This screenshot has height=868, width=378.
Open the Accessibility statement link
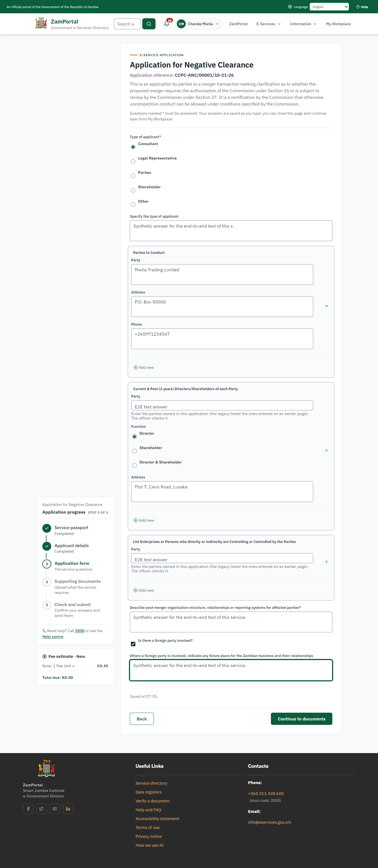(x=157, y=818)
